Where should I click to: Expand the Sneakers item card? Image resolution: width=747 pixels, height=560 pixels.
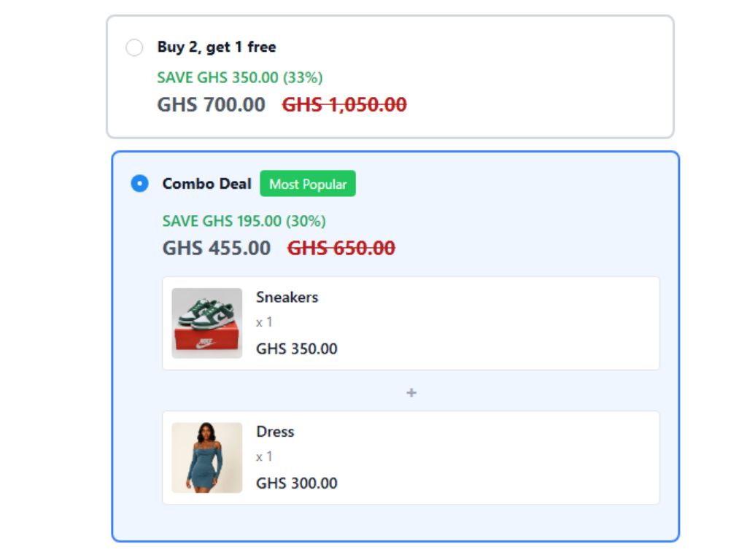tap(412, 322)
